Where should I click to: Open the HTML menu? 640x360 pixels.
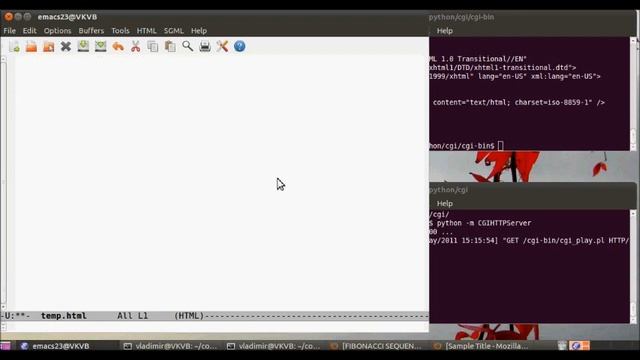pyautogui.click(x=147, y=31)
